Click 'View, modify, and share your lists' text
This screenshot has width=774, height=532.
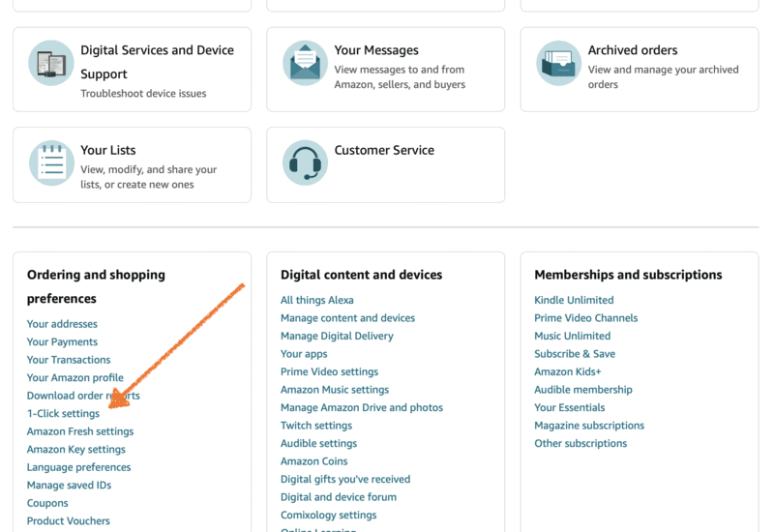(x=149, y=177)
